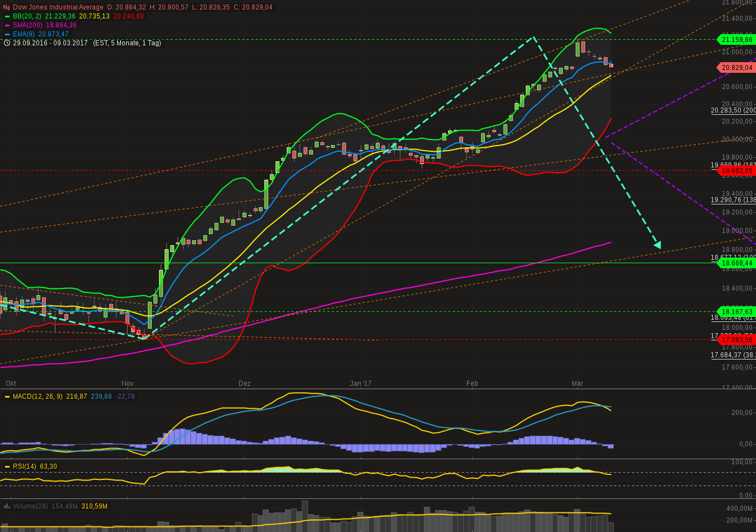This screenshot has height=532, width=756.
Task: Click the middle Bollinger value 20.735,13
Action: 95,16
